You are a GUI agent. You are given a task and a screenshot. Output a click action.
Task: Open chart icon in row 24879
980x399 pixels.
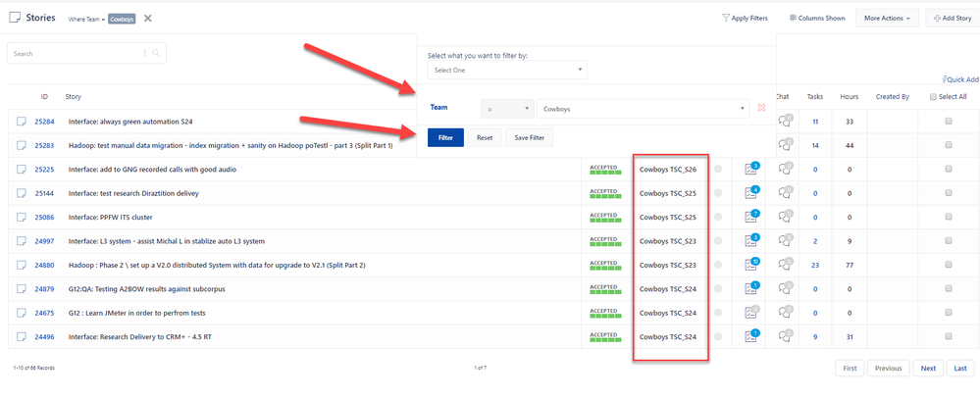coord(750,289)
